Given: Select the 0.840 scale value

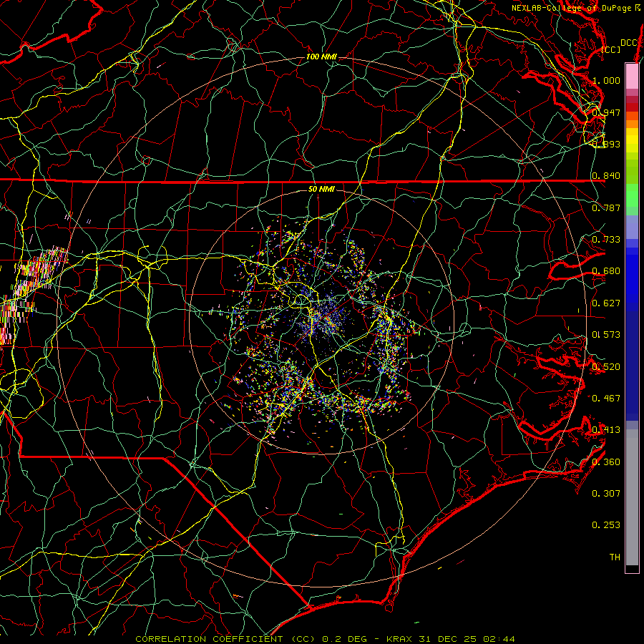Looking at the screenshot, I should [606, 176].
